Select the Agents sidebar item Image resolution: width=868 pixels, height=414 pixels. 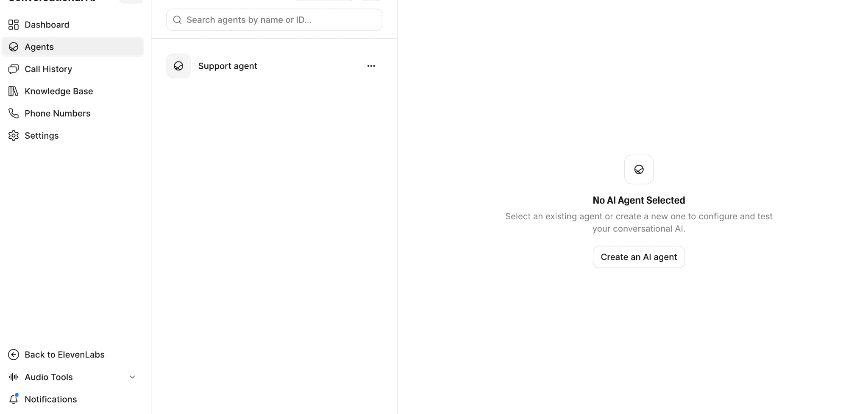(x=39, y=47)
